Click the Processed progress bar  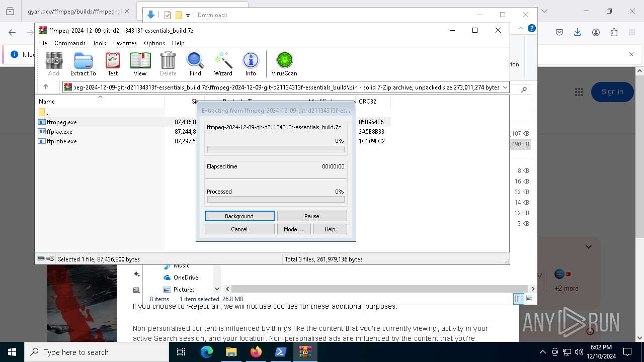276,200
